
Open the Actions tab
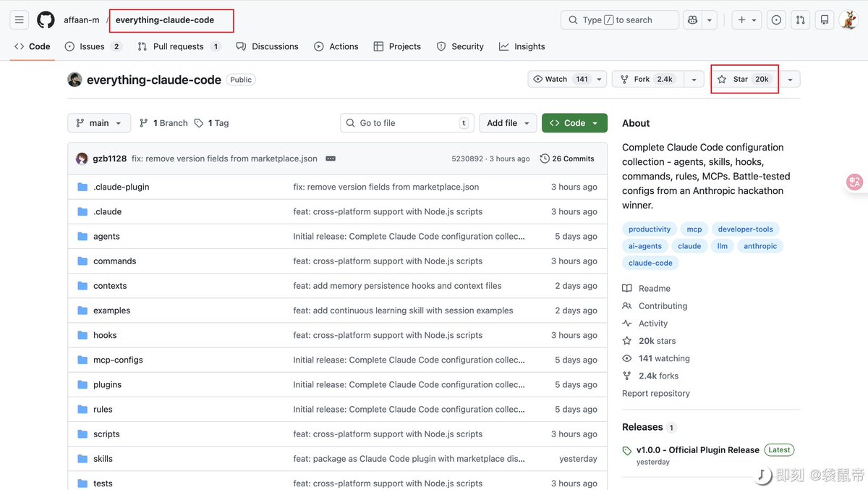pyautogui.click(x=336, y=46)
